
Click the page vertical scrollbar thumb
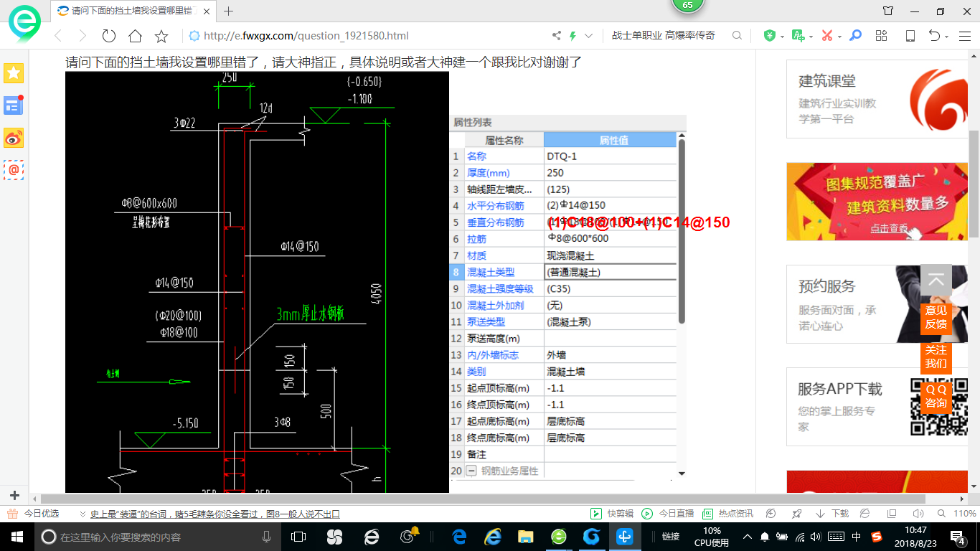[974, 184]
